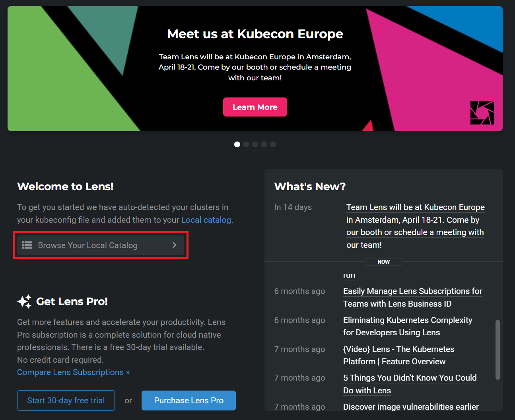Open the Local catalog link

tap(206, 220)
